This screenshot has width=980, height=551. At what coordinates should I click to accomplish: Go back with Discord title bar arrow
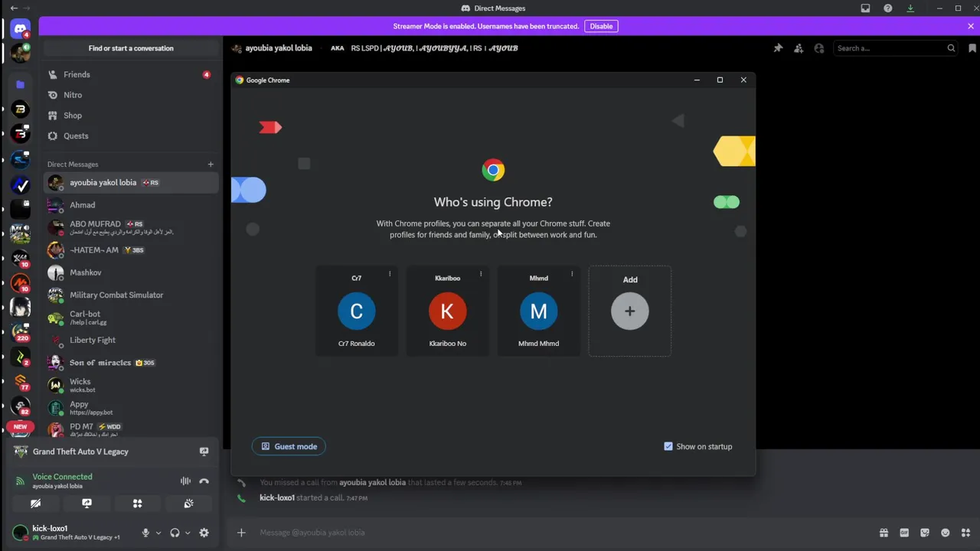pos(14,8)
